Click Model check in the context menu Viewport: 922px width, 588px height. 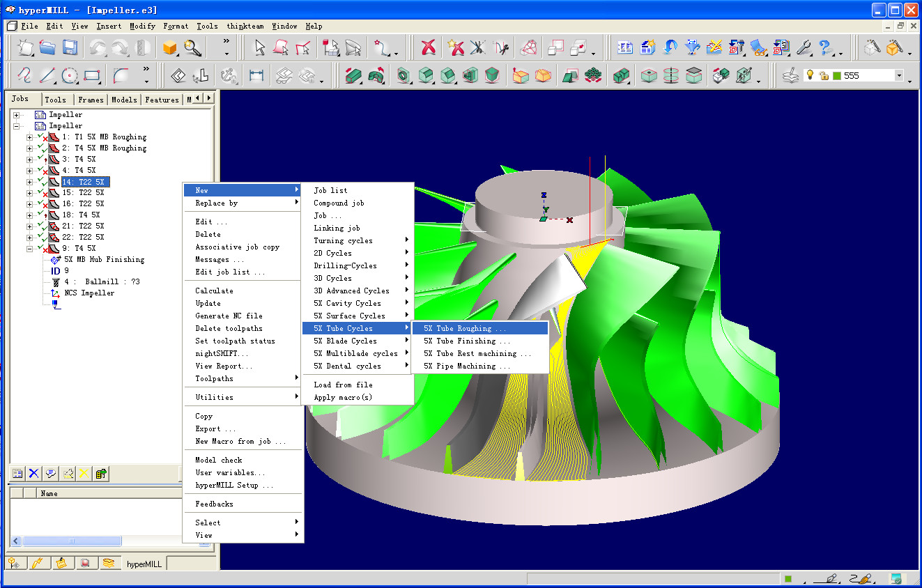point(243,461)
